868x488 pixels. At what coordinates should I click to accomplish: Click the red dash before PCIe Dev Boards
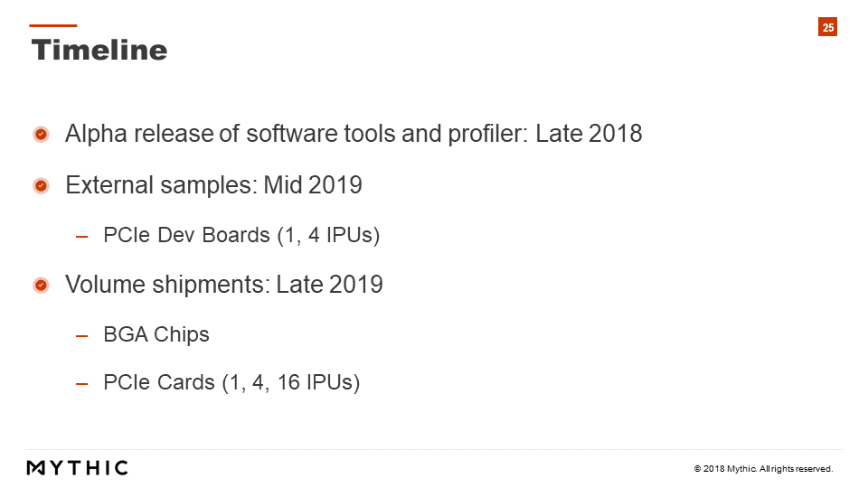[82, 237]
